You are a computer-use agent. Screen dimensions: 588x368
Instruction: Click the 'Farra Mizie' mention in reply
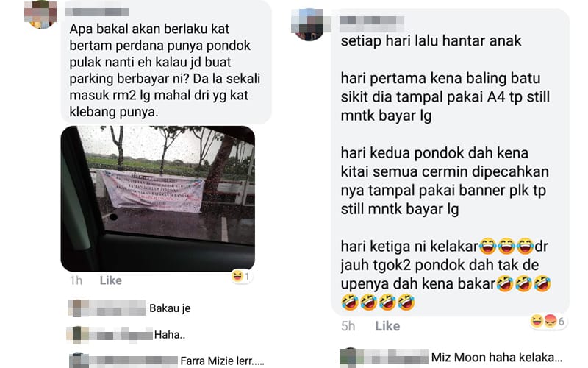click(207, 361)
